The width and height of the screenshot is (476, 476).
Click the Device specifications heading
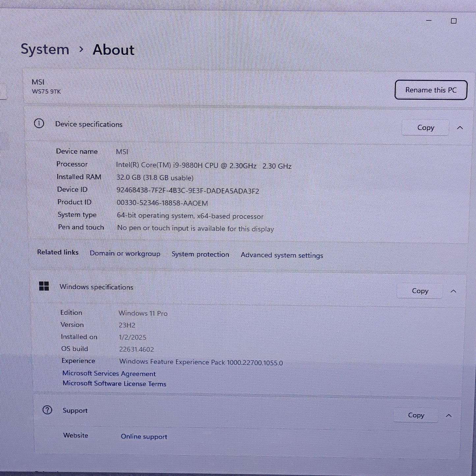89,124
